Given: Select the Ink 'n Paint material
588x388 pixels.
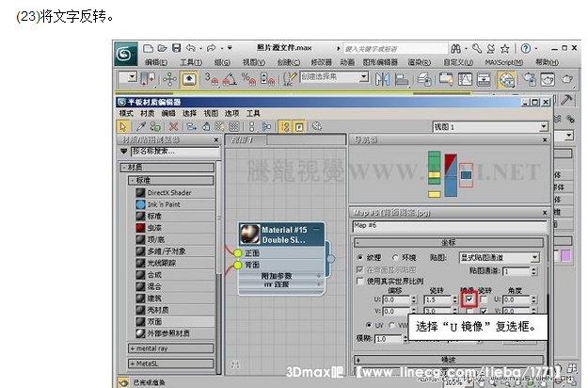Looking at the screenshot, I should pyautogui.click(x=175, y=204).
